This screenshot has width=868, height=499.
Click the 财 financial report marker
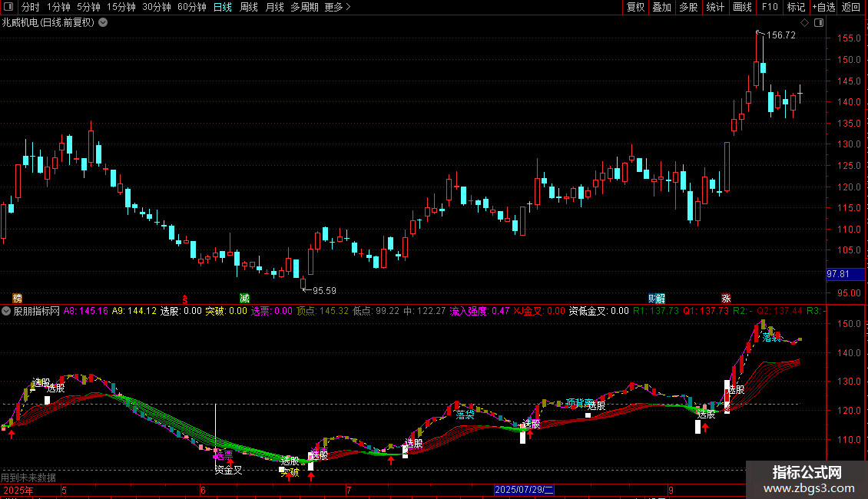(x=652, y=298)
